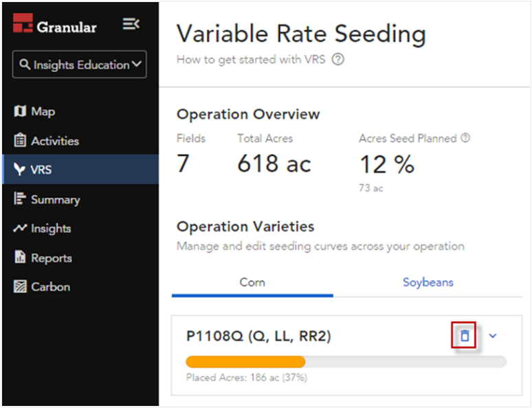Image resolution: width=532 pixels, height=408 pixels.
Task: Click the P1108Q placed acres progress bar
Action: click(x=346, y=362)
